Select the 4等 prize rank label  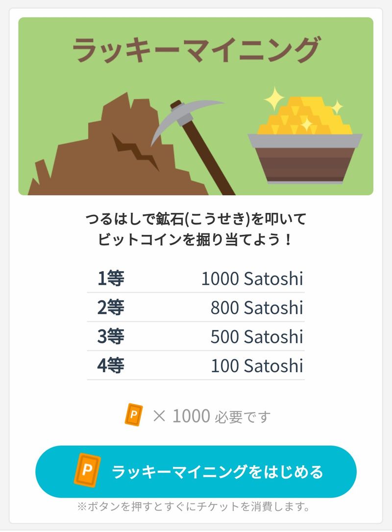pos(111,365)
